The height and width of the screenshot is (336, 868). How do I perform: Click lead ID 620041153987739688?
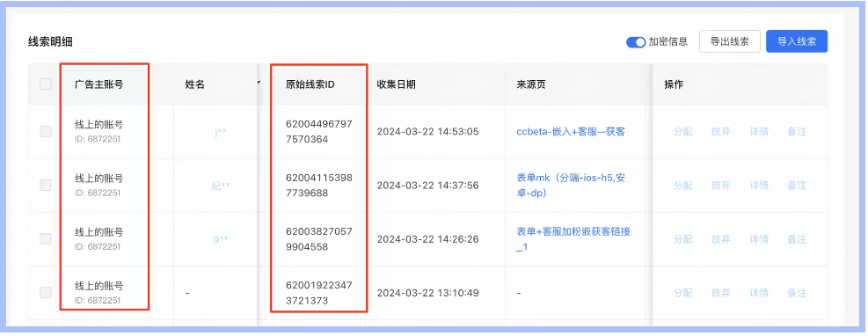(319, 186)
